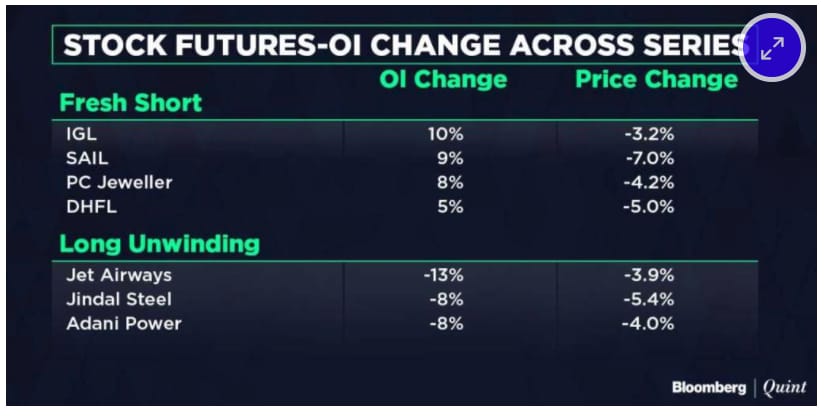Select the PC Jeweller row label
The width and height of the screenshot is (825, 419).
click(x=117, y=182)
